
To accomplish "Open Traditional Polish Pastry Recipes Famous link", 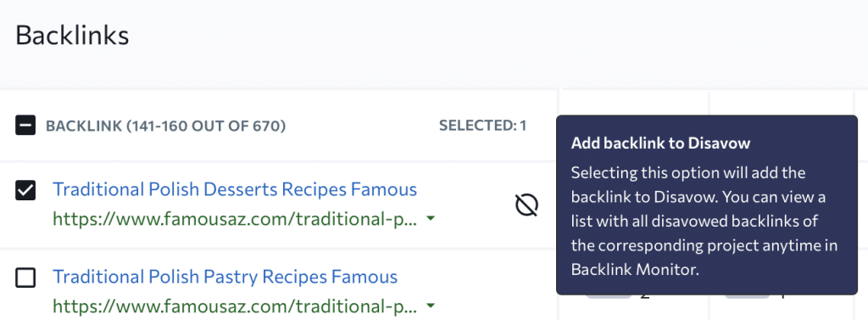I will coord(225,277).
